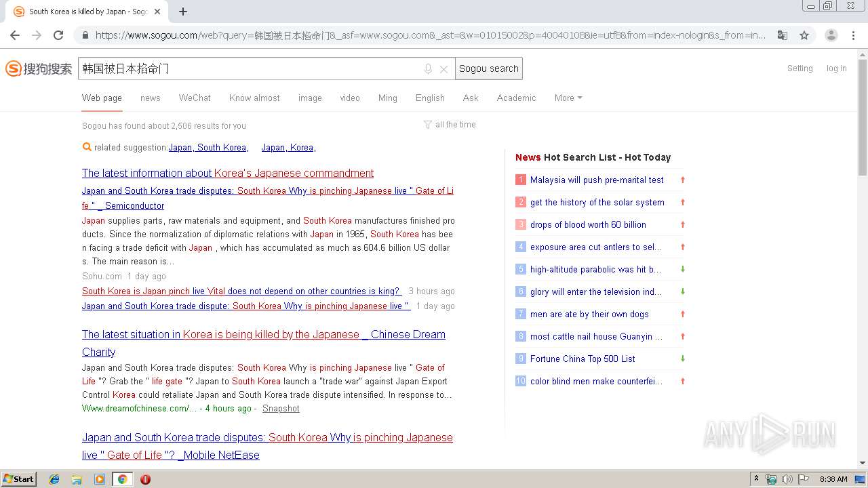The height and width of the screenshot is (488, 868).
Task: Click the microphone voice search icon
Action: tap(428, 69)
